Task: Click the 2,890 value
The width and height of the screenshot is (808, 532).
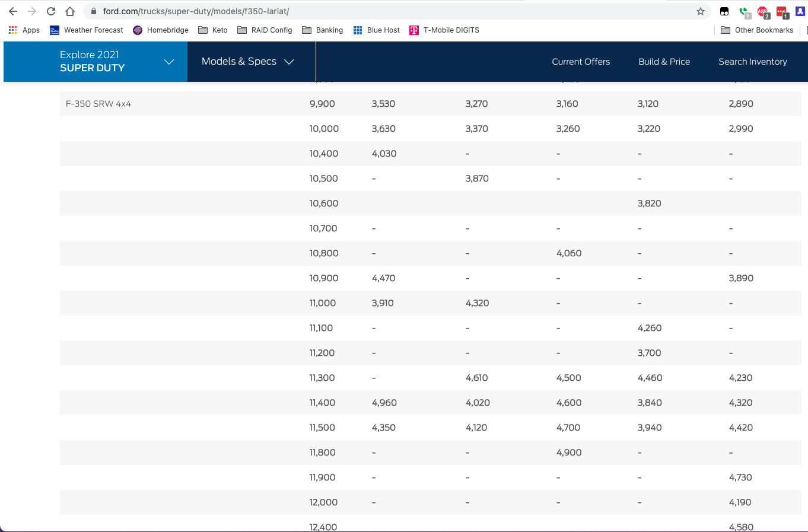Action: tap(741, 104)
